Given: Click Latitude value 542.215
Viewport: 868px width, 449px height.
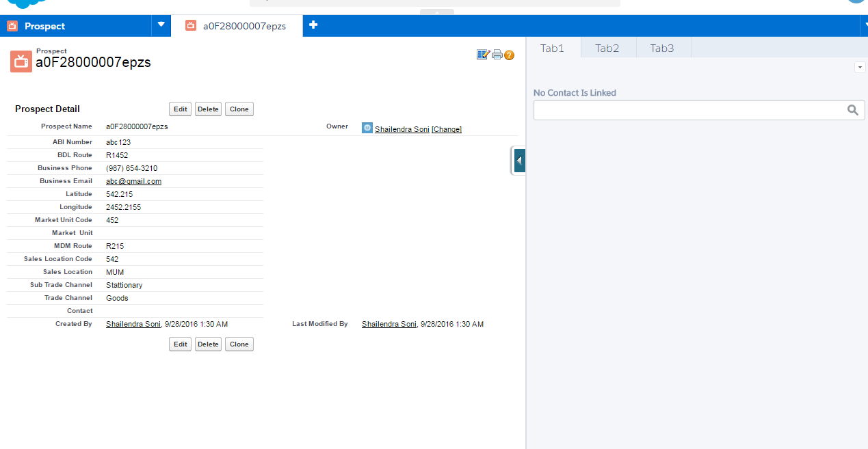Looking at the screenshot, I should 119,194.
